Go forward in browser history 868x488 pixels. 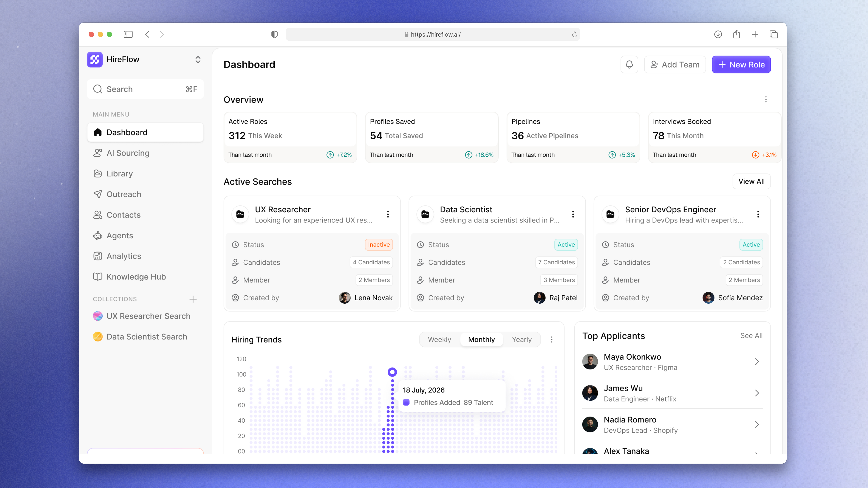click(162, 34)
